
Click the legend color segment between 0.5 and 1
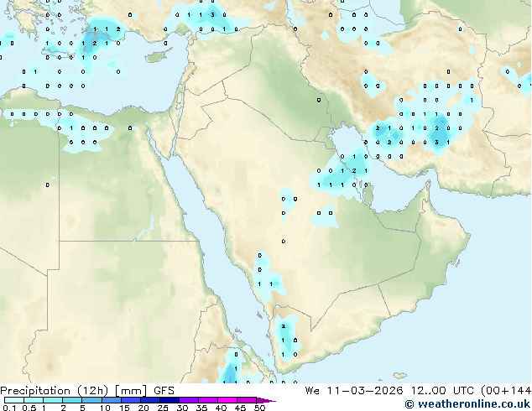coord(34,400)
